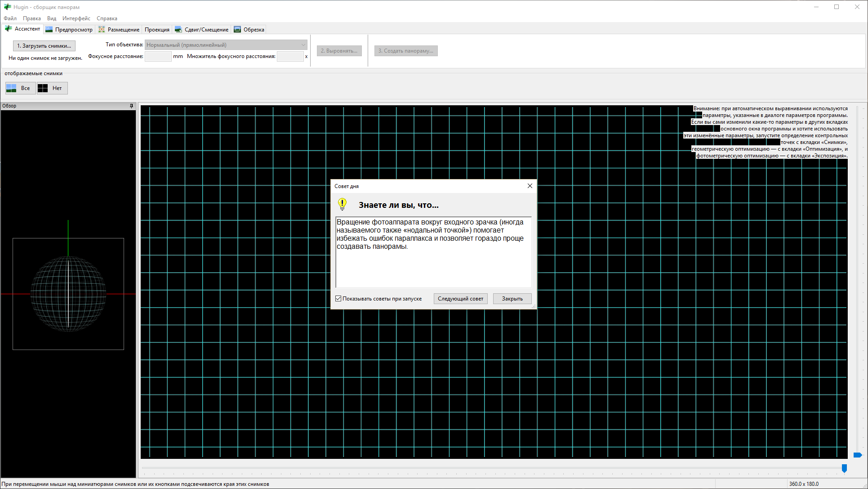Image resolution: width=868 pixels, height=489 pixels.
Task: Click the horizontal field-of-view slider handle
Action: [x=844, y=468]
